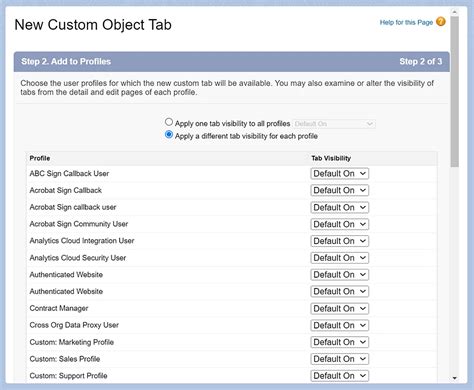Open dropdown for Cross Org Data Proxy User
The height and width of the screenshot is (390, 474).
339,325
